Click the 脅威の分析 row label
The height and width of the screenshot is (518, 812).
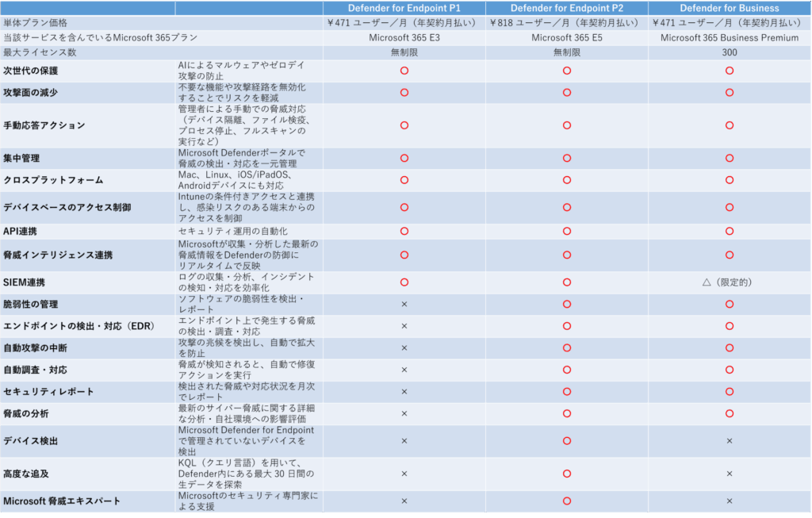tap(26, 413)
